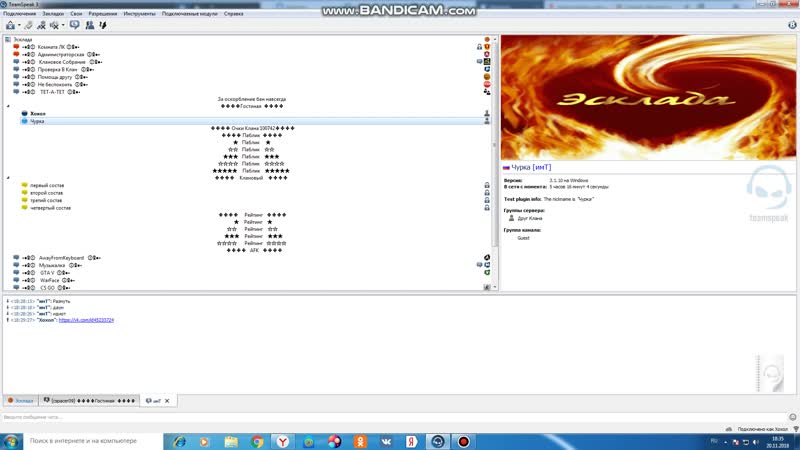This screenshot has height=450, width=800.
Task: Click the Эсклада server banner image
Action: pyautogui.click(x=648, y=97)
